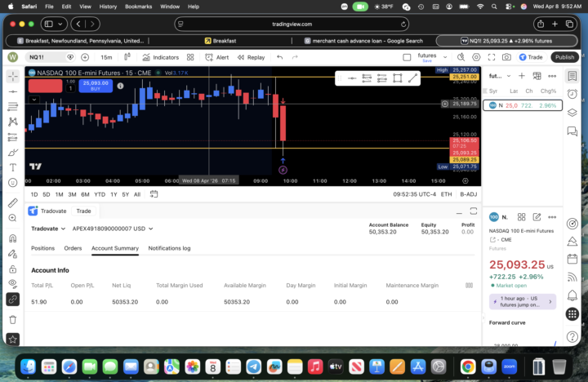This screenshot has width=588, height=382.
Task: Open favorites star toolbar icon
Action: pyautogui.click(x=13, y=340)
